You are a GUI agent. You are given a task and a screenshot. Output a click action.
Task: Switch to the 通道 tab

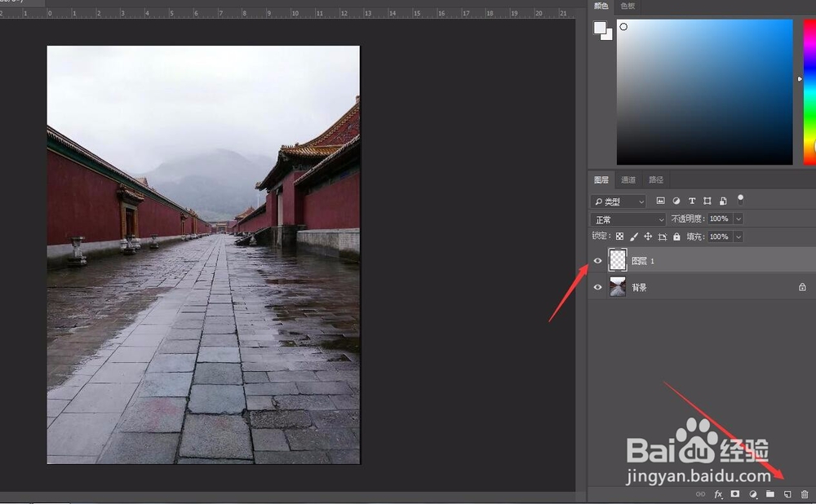(628, 180)
